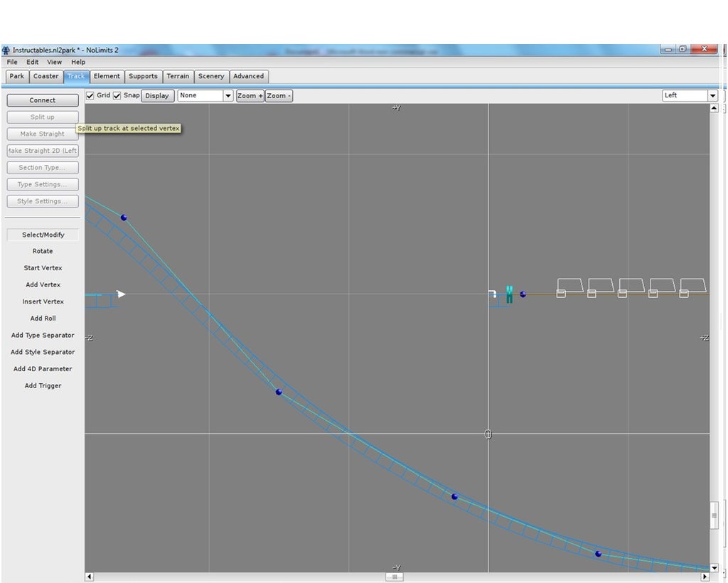The height and width of the screenshot is (583, 728).
Task: Open the File menu
Action: pyautogui.click(x=12, y=62)
